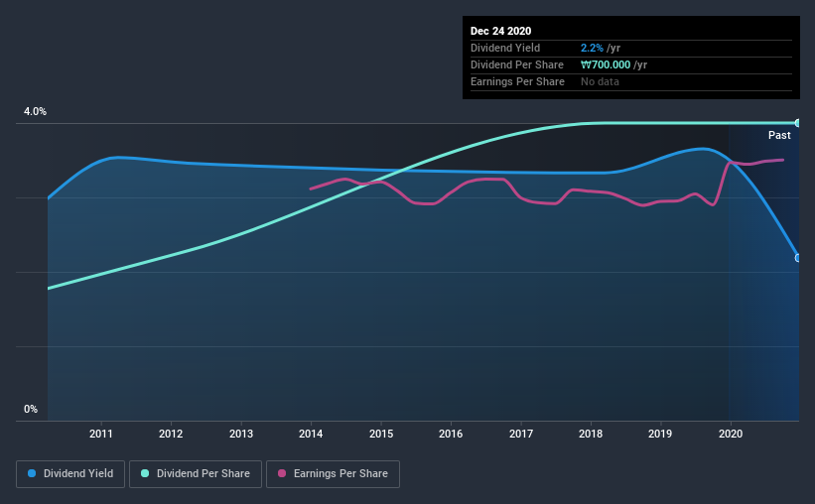Select the Dividend Per Share endpoint marker at 4.0%

click(797, 123)
